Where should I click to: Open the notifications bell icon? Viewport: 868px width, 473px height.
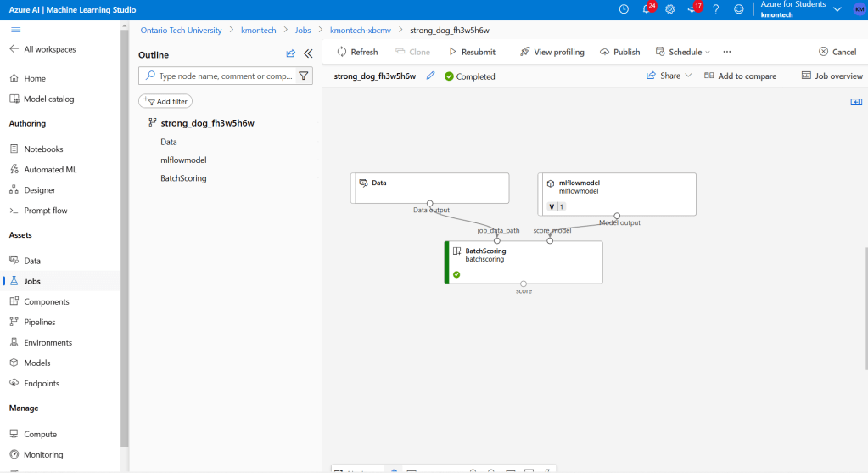coord(647,9)
